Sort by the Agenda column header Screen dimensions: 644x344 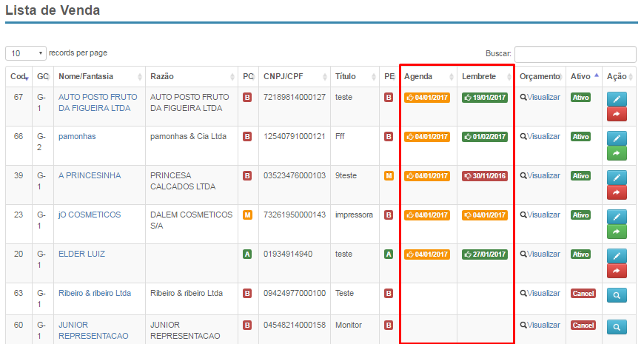(428, 76)
